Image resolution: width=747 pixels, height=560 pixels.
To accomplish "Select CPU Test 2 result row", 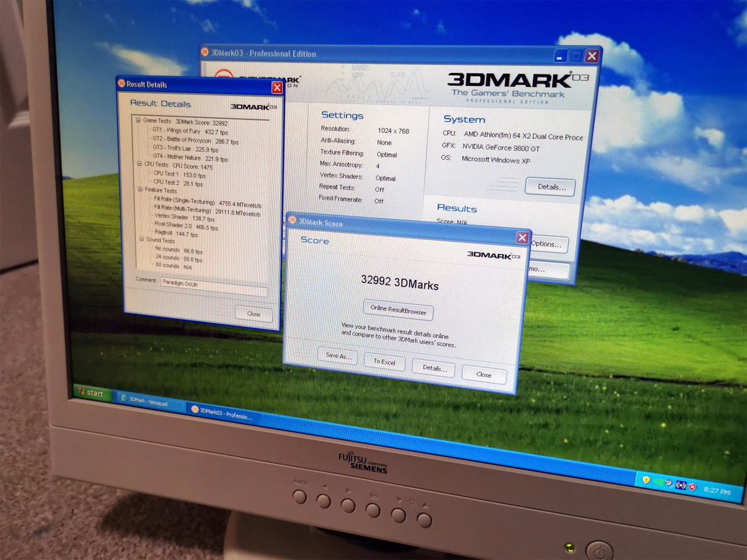I will coord(179,183).
